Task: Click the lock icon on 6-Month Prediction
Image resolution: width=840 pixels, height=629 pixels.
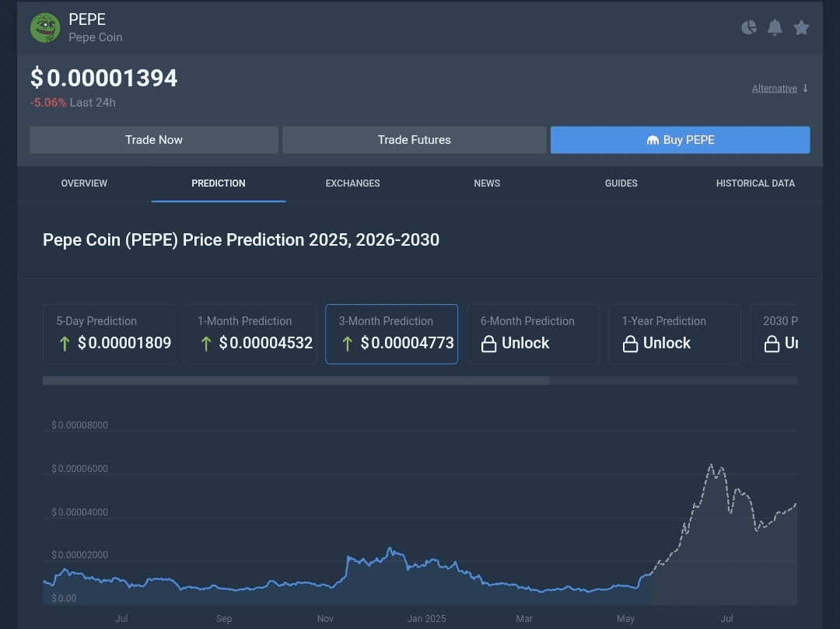Action: 488,343
